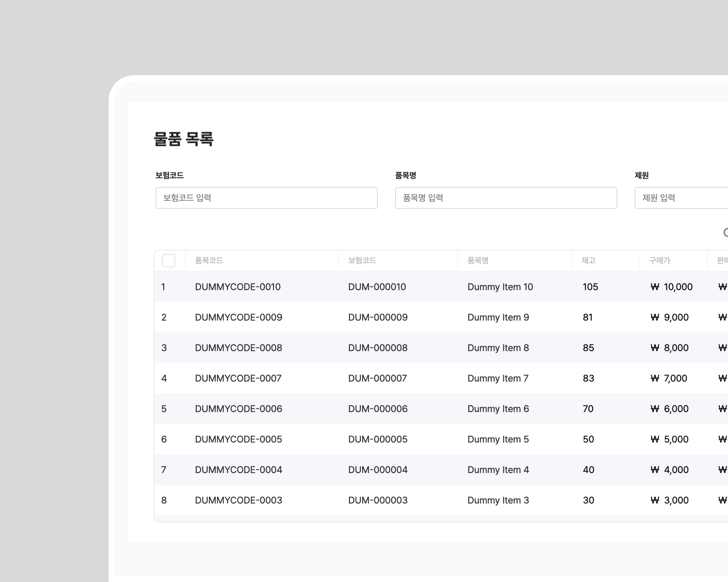The height and width of the screenshot is (582, 728).
Task: Click the 구매가 column header
Action: (659, 260)
